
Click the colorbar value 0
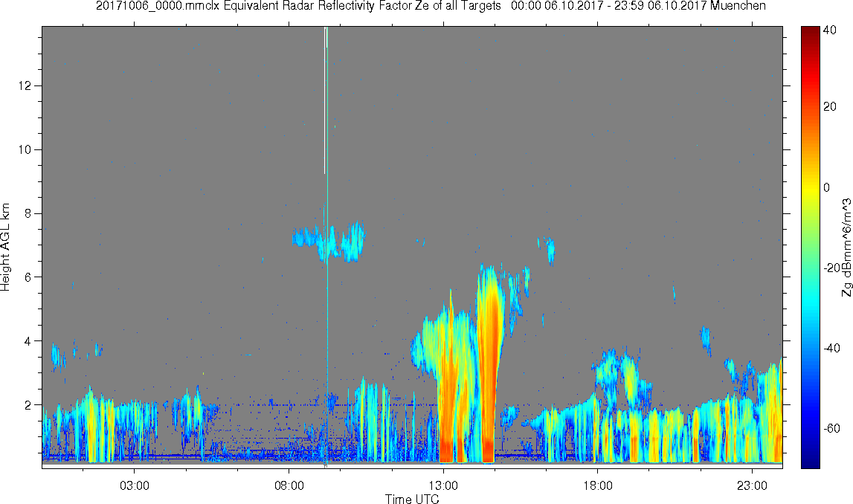point(826,187)
